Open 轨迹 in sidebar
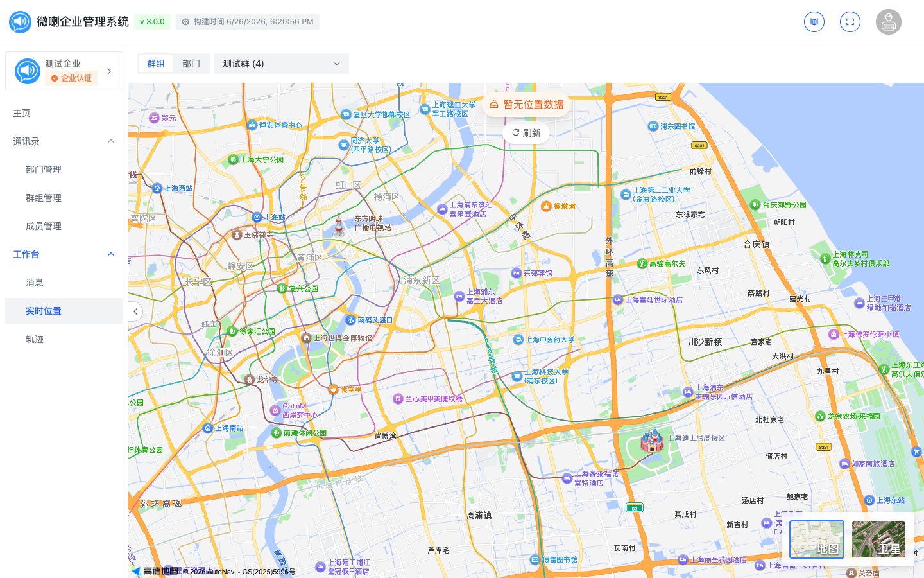 (x=64, y=339)
